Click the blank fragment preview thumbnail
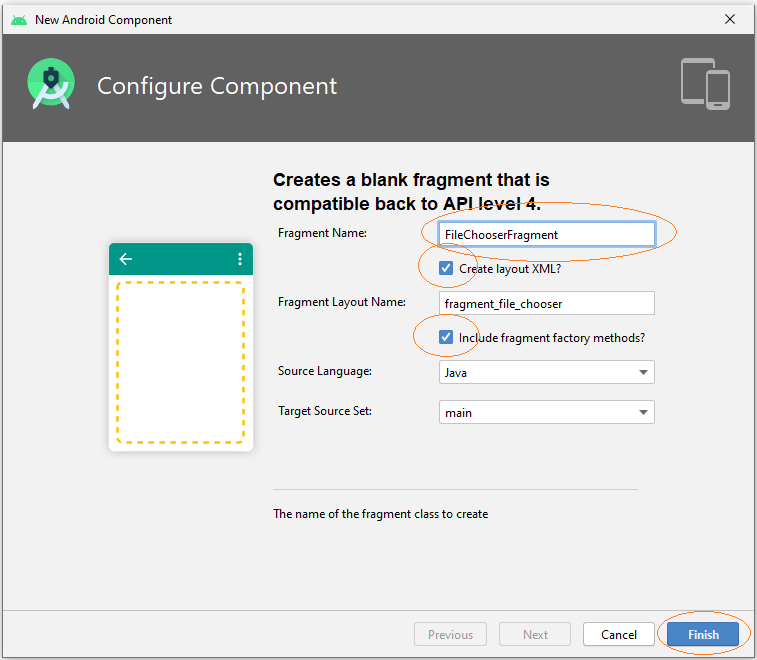This screenshot has height=660, width=757. pos(181,347)
